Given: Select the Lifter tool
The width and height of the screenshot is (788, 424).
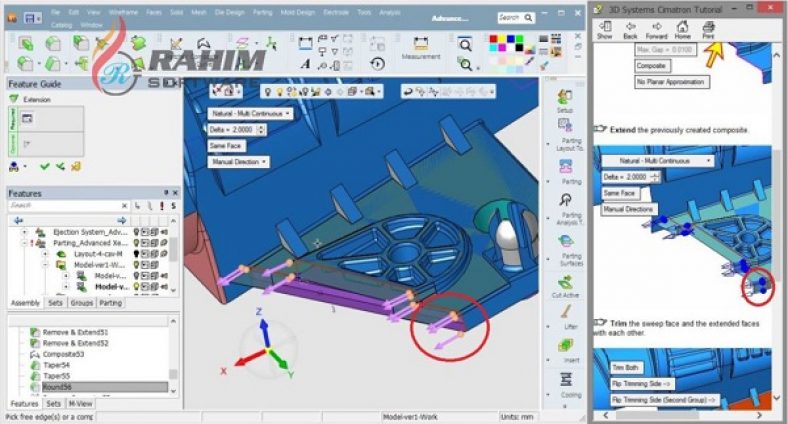Looking at the screenshot, I should pyautogui.click(x=566, y=313).
